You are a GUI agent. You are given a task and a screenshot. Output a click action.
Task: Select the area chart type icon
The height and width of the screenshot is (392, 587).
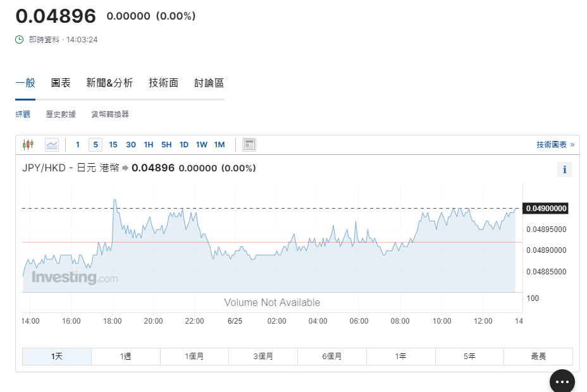(52, 145)
